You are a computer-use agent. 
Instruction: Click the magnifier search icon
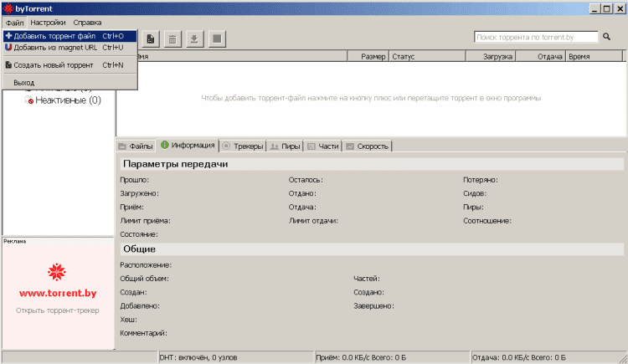point(605,37)
